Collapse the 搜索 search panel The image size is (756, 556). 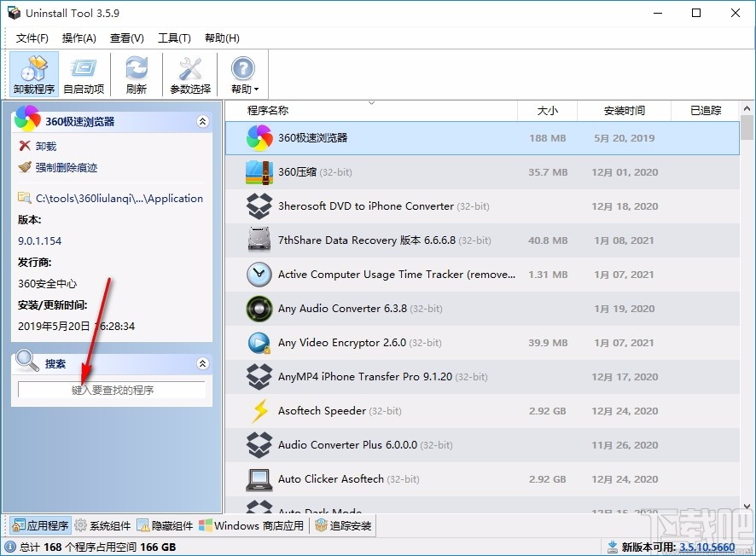[202, 363]
